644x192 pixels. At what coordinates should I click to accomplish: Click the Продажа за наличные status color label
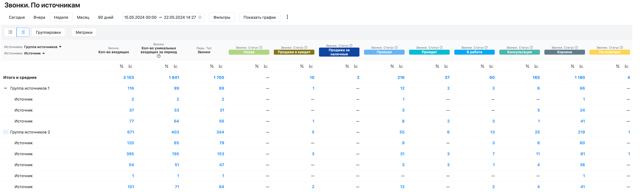click(339, 52)
